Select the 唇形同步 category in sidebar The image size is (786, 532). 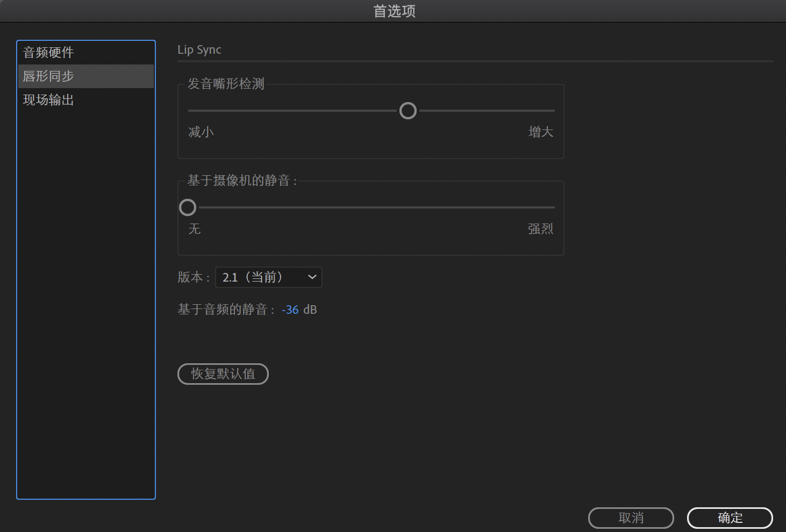pos(48,76)
